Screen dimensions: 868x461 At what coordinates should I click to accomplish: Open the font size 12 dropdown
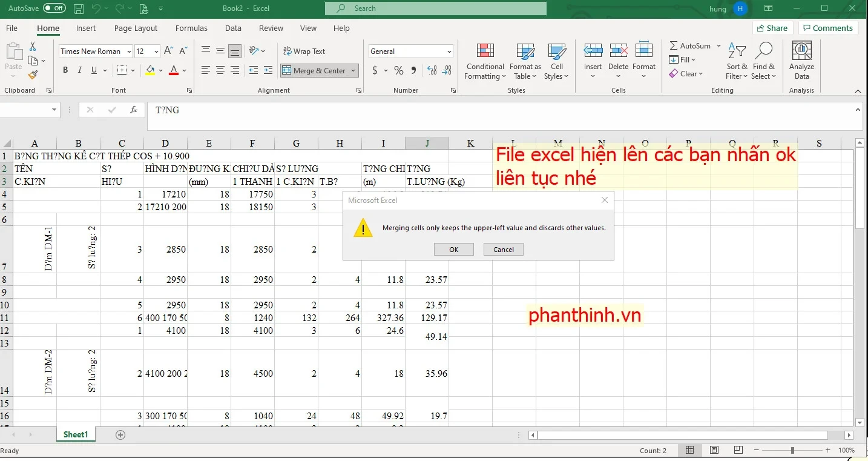click(156, 51)
